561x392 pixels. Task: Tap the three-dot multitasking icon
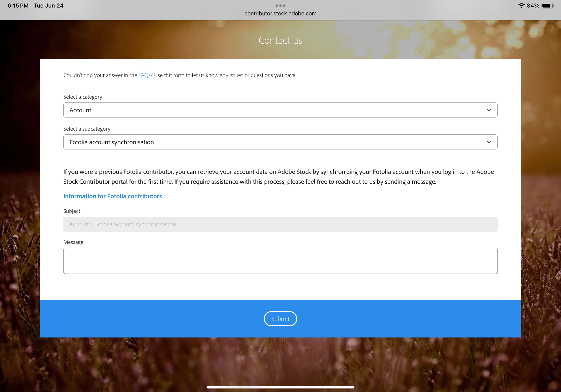click(280, 6)
